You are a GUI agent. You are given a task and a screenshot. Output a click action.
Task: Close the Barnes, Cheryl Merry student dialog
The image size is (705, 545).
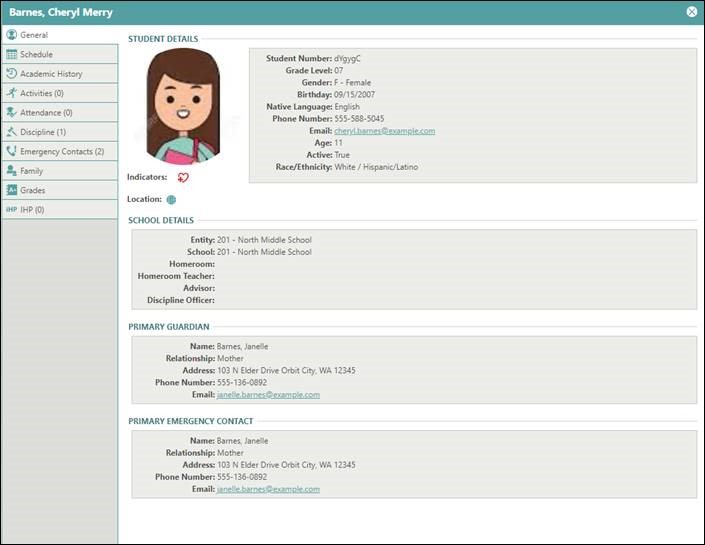click(x=692, y=12)
